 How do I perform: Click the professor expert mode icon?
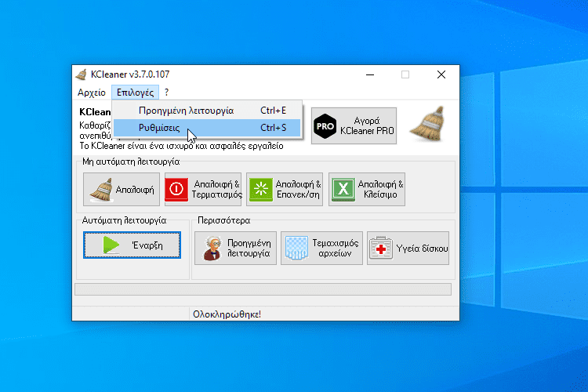click(212, 249)
